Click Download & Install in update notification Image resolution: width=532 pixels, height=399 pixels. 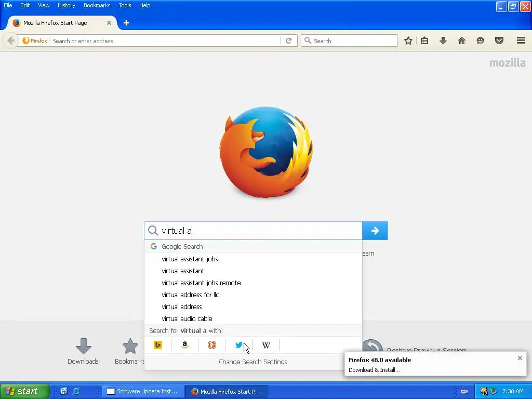pos(374,370)
